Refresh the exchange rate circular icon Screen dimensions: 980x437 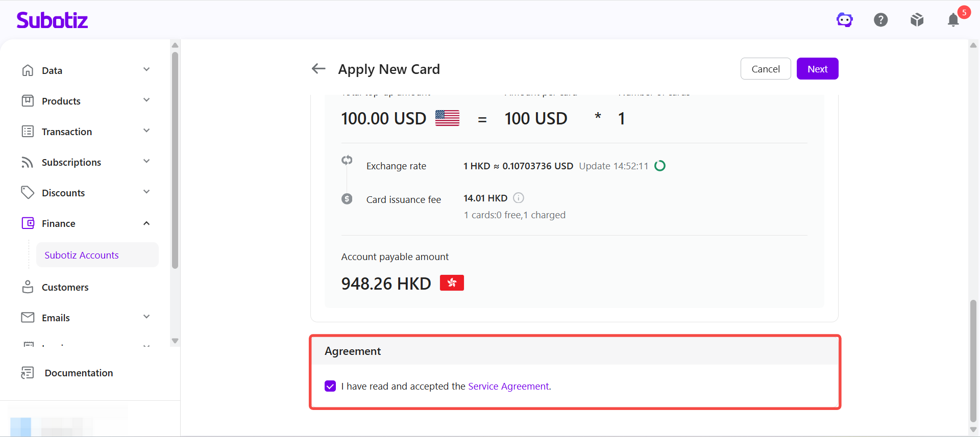click(660, 166)
